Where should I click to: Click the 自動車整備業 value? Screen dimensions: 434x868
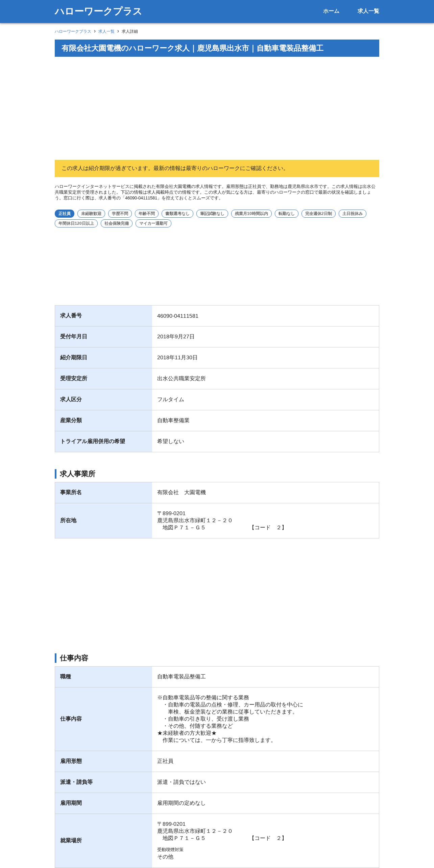[173, 420]
